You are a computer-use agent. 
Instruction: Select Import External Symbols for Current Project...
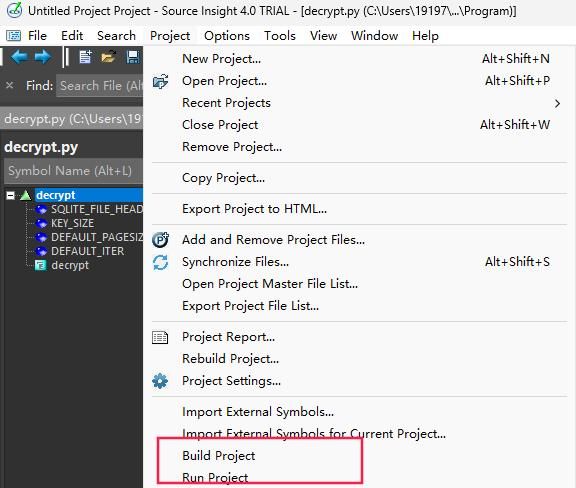(x=359, y=434)
